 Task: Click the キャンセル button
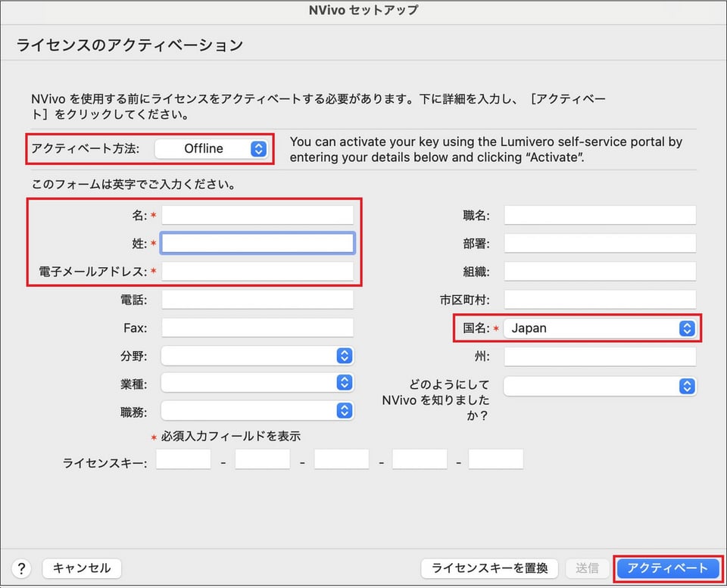(x=82, y=568)
